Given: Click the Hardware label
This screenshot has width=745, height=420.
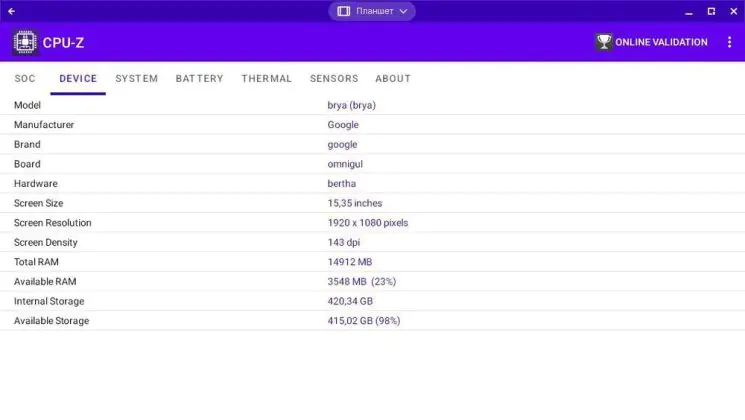Looking at the screenshot, I should click(36, 183).
